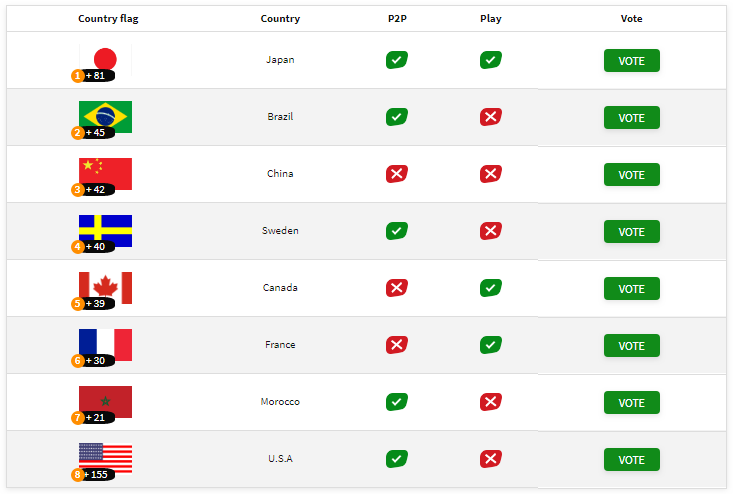Click Brazil's red Play cross
Viewport: 733px width, 494px height.
click(491, 117)
